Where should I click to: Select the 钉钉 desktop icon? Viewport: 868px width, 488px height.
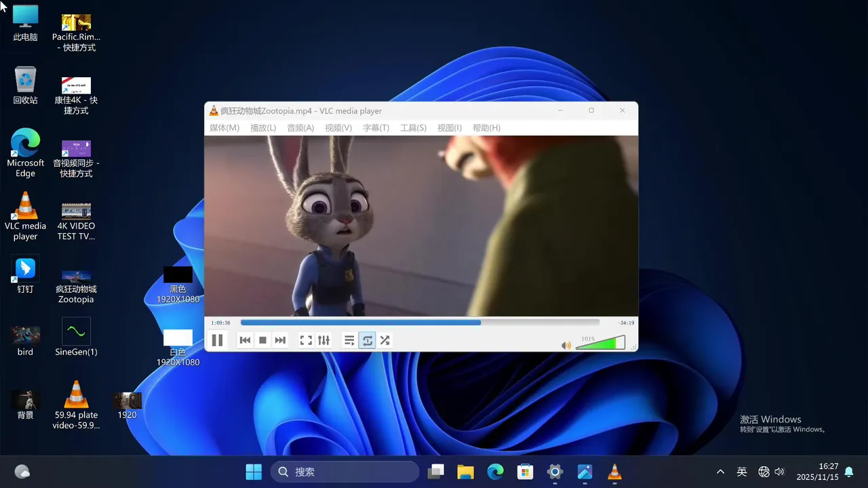click(x=25, y=274)
